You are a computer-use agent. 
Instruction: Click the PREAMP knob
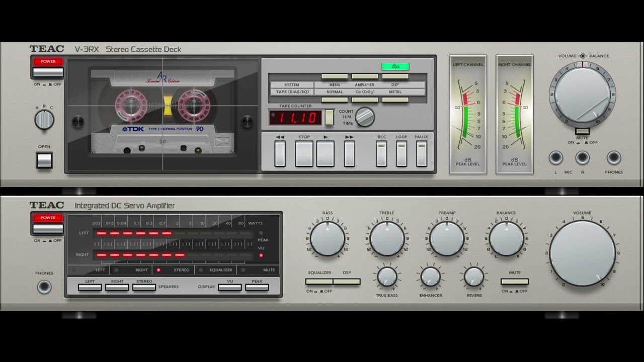click(x=447, y=238)
